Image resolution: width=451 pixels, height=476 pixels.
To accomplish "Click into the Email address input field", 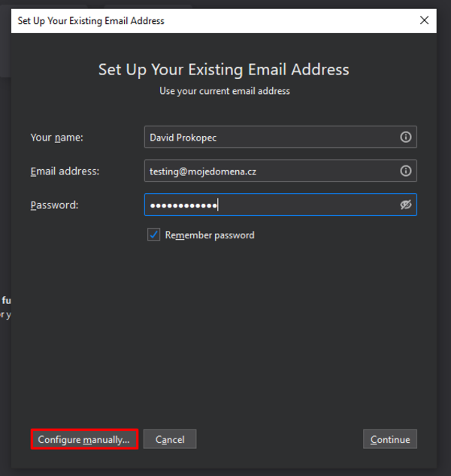I will (271, 171).
